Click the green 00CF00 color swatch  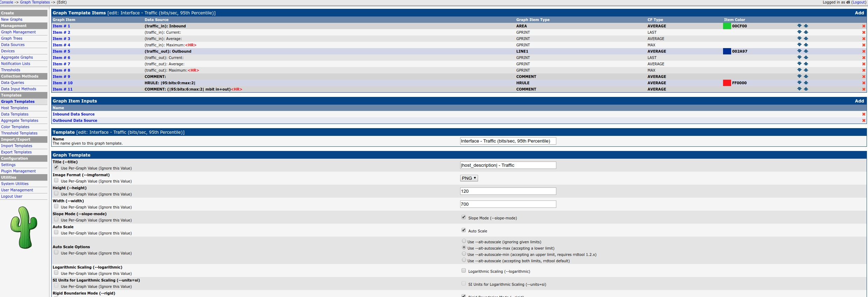(727, 26)
